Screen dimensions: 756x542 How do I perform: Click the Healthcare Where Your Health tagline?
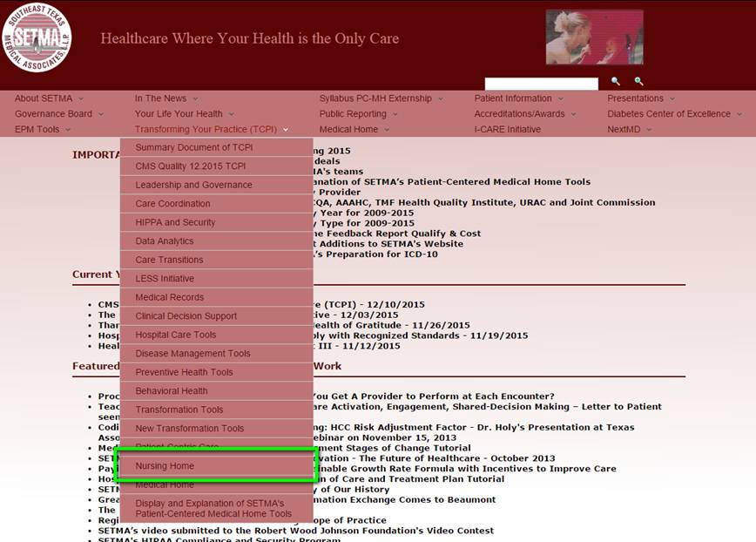(250, 38)
